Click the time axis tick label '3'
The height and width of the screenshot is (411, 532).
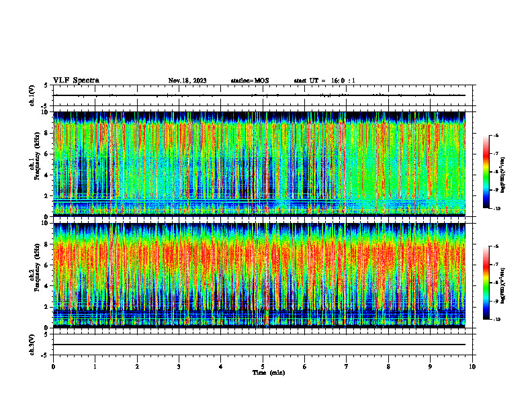[179, 367]
